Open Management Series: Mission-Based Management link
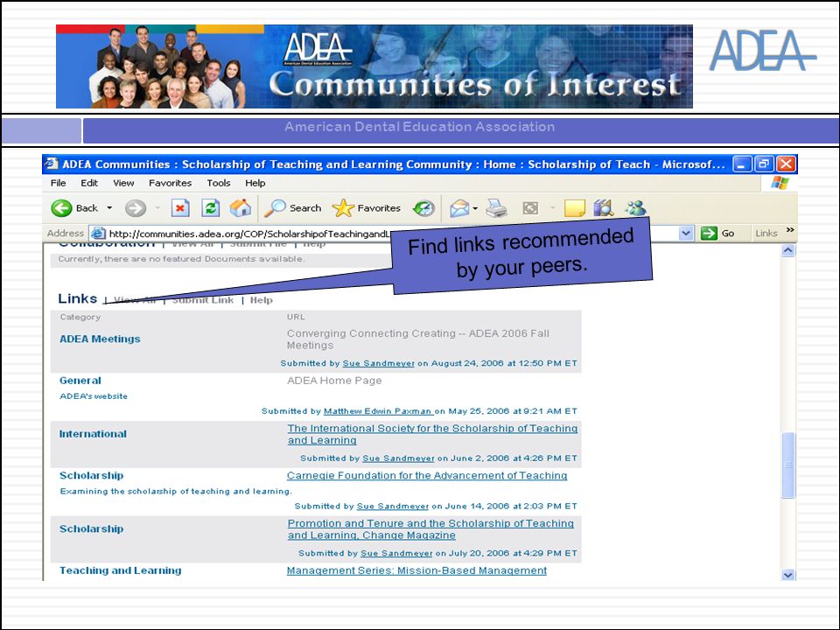Screen dimensions: 840x630 416,570
